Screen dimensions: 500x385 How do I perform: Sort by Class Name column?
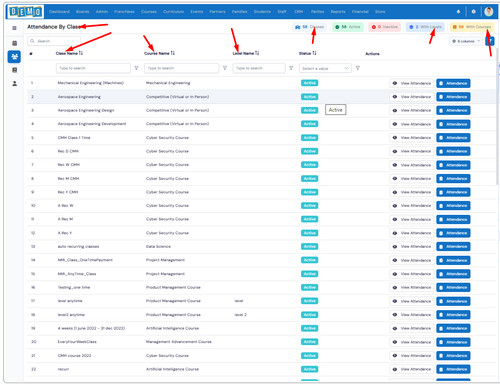tap(81, 53)
